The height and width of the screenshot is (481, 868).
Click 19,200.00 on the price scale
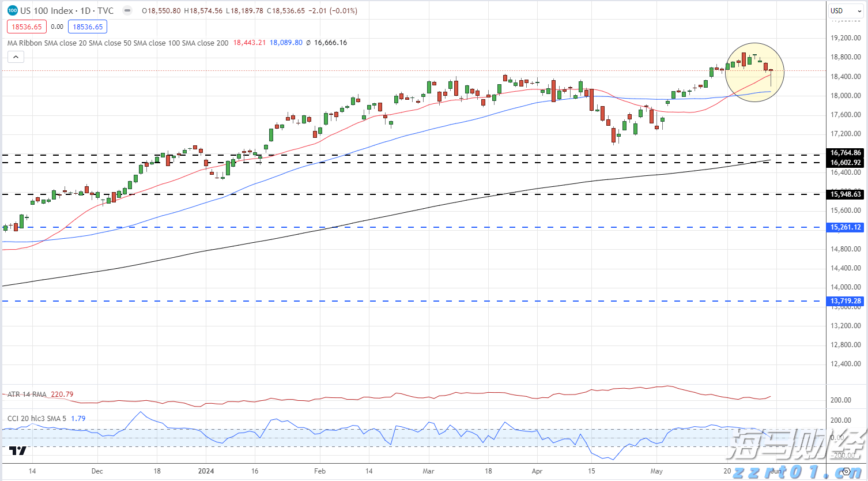pyautogui.click(x=846, y=38)
